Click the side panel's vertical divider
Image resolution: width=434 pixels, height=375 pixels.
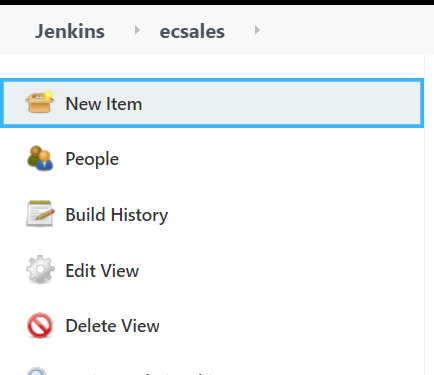pyautogui.click(x=425, y=213)
